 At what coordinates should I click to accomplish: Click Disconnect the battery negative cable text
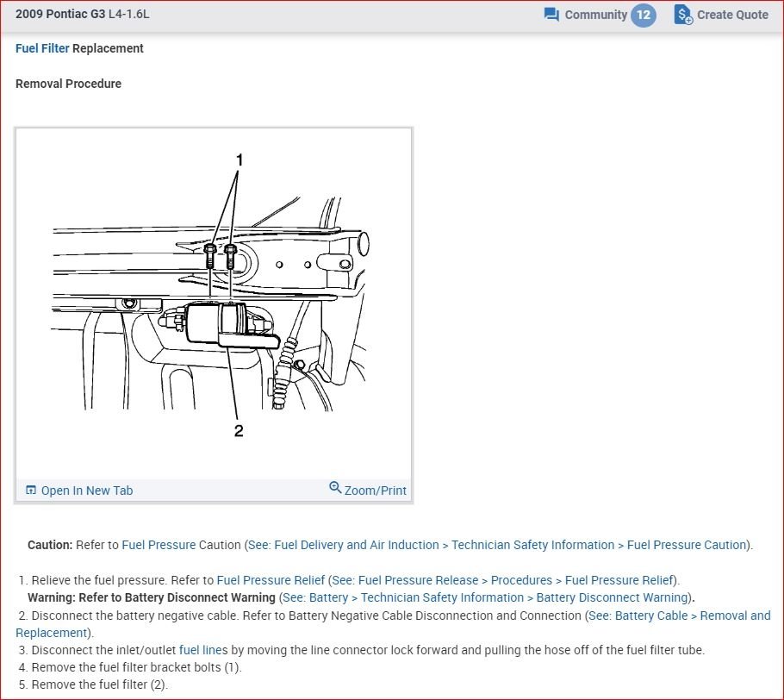134,616
